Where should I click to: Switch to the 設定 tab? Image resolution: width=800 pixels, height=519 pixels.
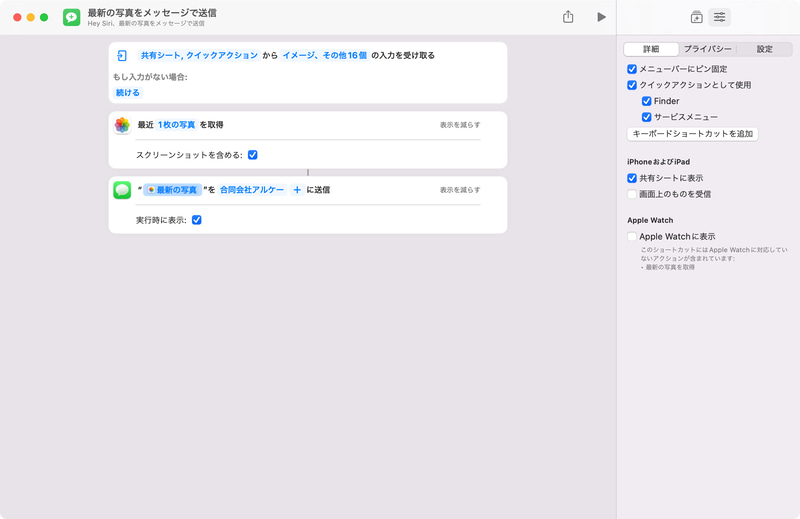tap(764, 49)
